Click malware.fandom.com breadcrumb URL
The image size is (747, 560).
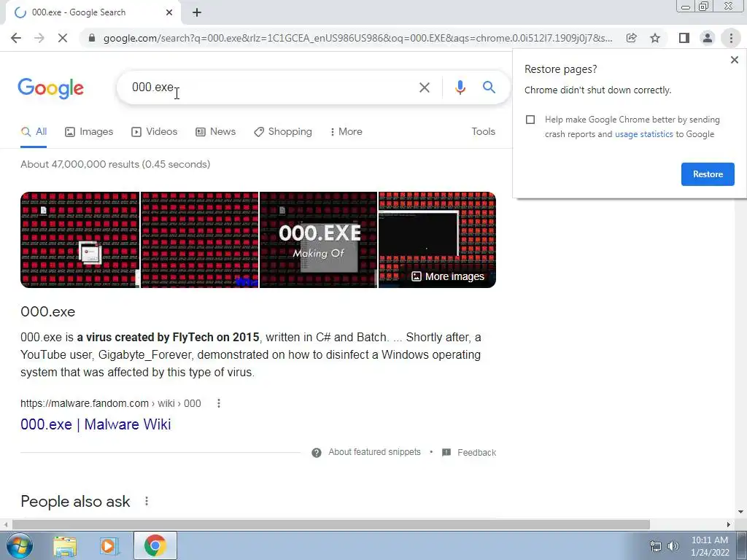[x=111, y=403]
